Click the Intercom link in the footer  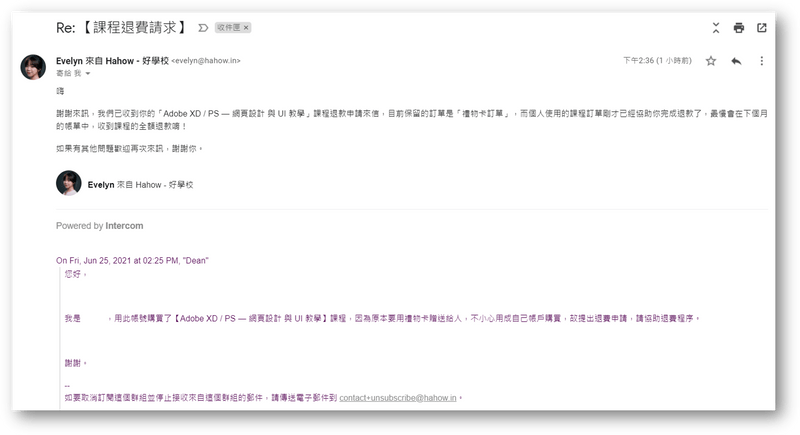pos(126,226)
